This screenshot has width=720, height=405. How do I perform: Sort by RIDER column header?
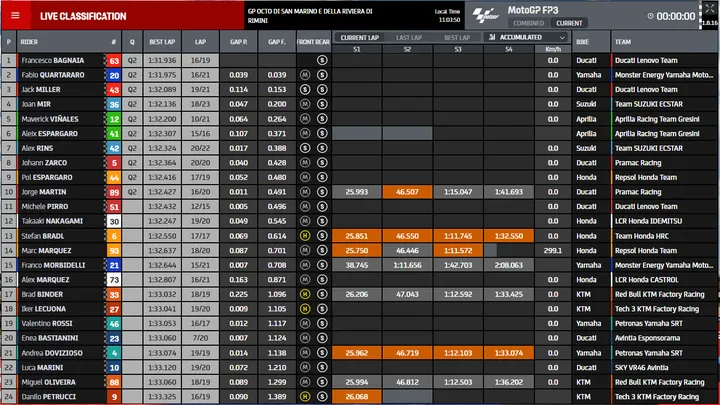pos(29,42)
